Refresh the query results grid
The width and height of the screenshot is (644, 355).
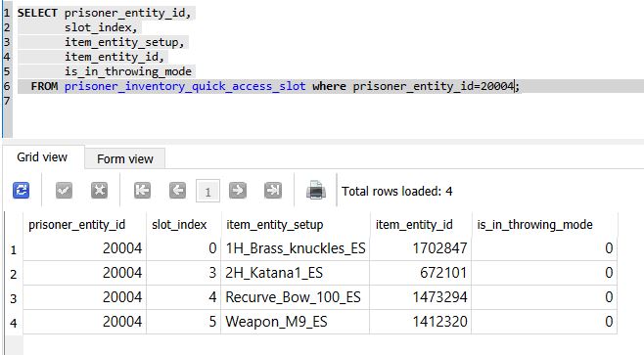(21, 191)
